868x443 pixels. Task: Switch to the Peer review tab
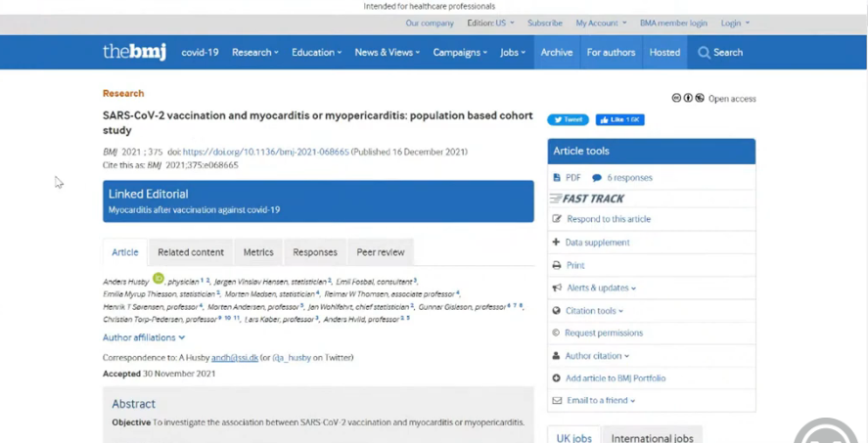click(x=381, y=252)
